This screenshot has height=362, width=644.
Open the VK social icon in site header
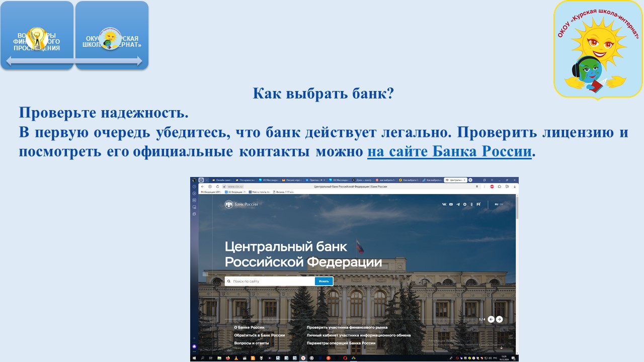coord(444,204)
